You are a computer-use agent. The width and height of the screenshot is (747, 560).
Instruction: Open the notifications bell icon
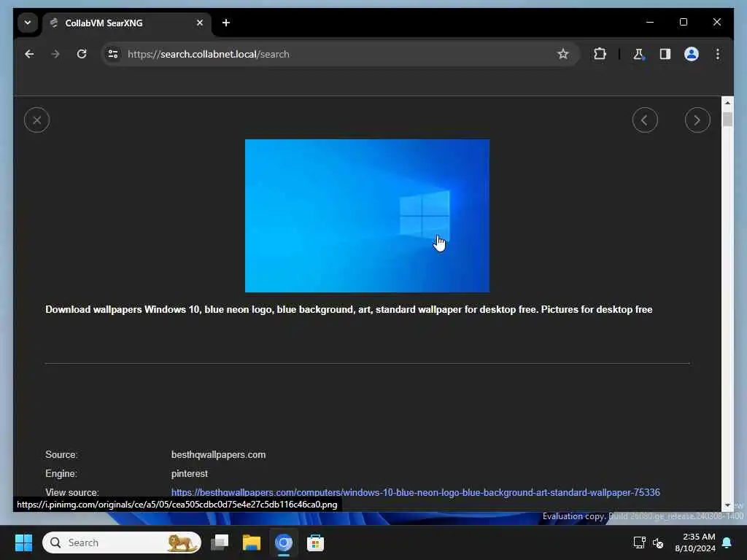[727, 542]
